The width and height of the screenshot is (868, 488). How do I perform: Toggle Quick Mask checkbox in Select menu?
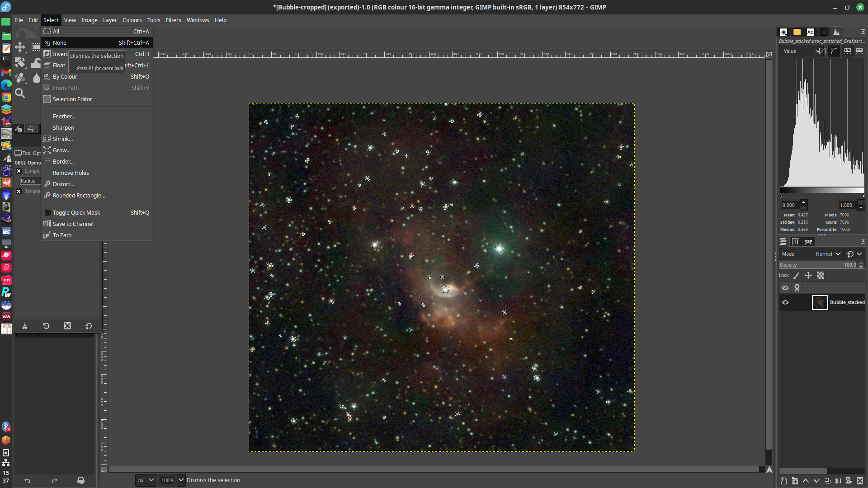[x=47, y=213]
